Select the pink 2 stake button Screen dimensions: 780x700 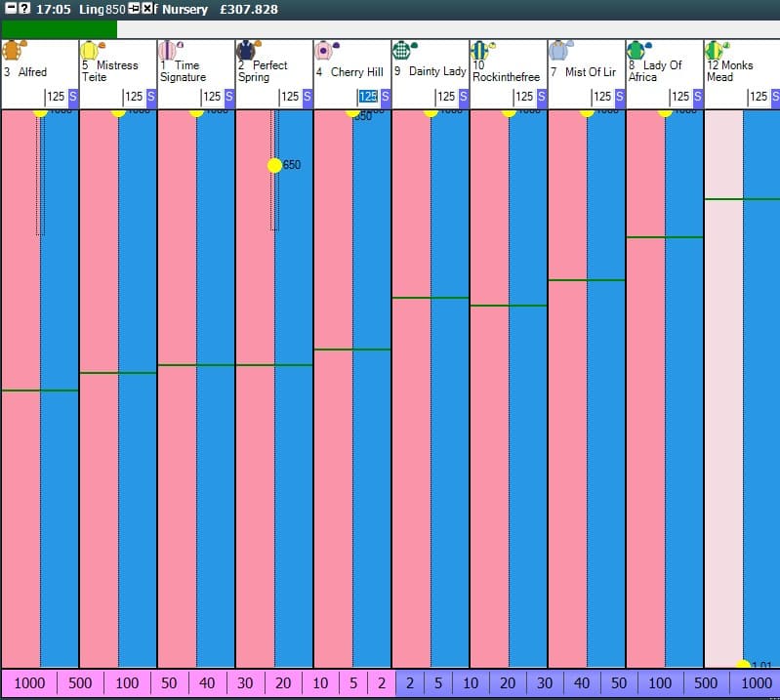click(382, 683)
